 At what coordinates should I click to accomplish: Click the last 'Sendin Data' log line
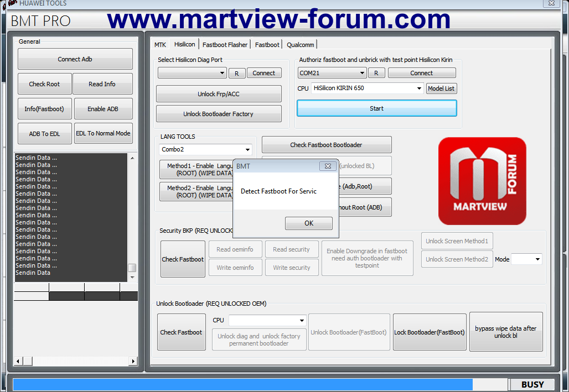pyautogui.click(x=33, y=273)
